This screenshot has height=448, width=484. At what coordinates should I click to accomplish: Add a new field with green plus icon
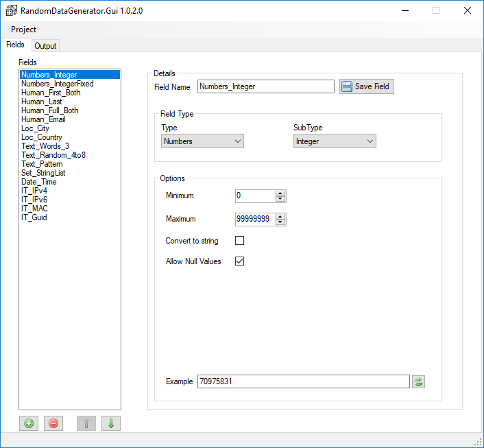pyautogui.click(x=29, y=423)
